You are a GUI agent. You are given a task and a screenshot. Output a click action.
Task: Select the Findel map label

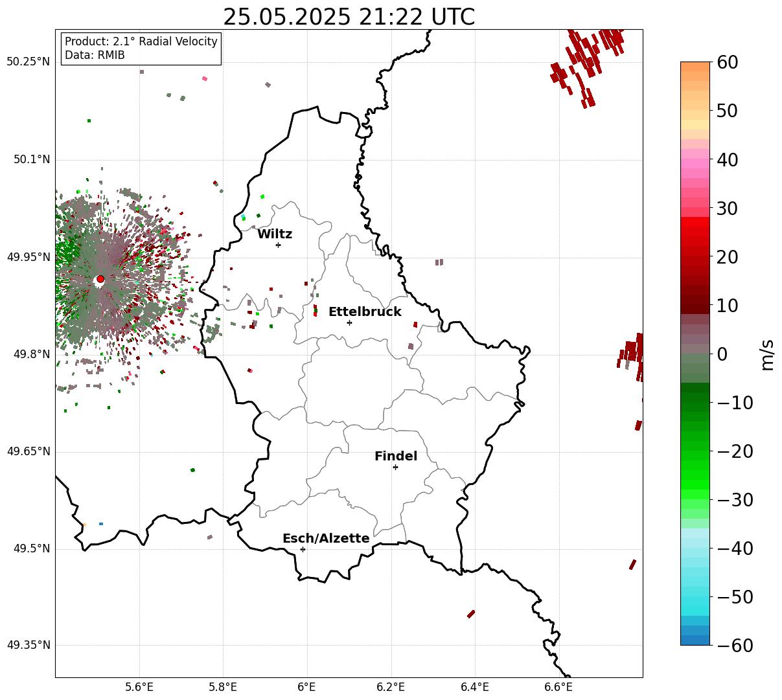396,457
